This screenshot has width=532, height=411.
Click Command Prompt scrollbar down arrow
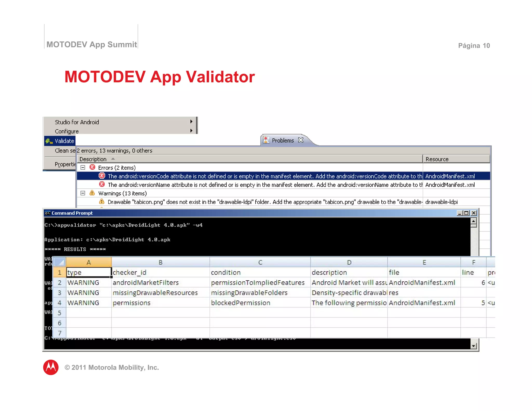[x=474, y=346]
